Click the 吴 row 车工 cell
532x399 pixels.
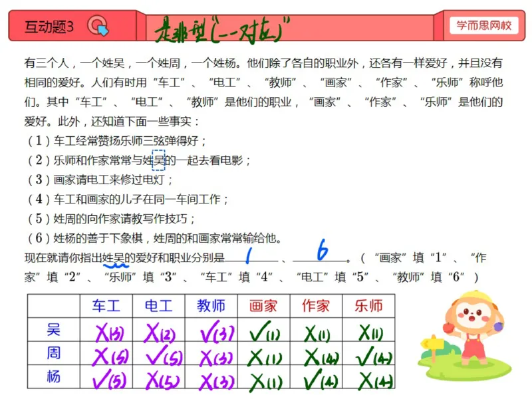[x=106, y=329]
